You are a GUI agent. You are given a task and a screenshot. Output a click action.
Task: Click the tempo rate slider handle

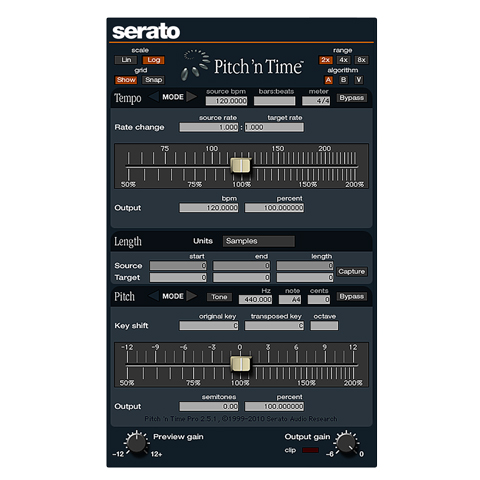tap(241, 166)
